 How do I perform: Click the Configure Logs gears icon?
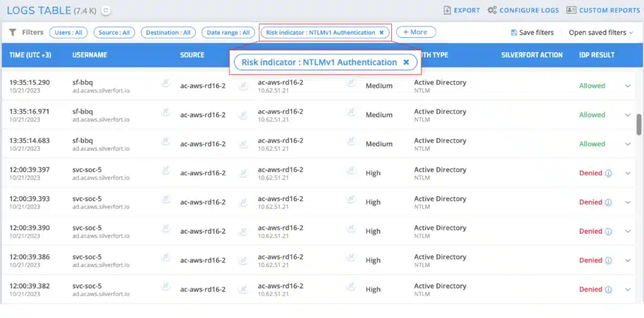[x=492, y=10]
